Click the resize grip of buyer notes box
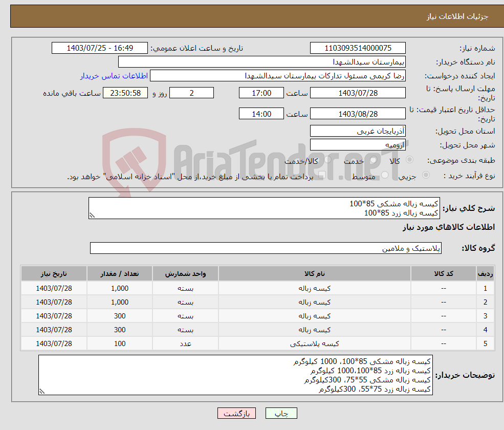Screen dimensions: 504x430 (42, 392)
